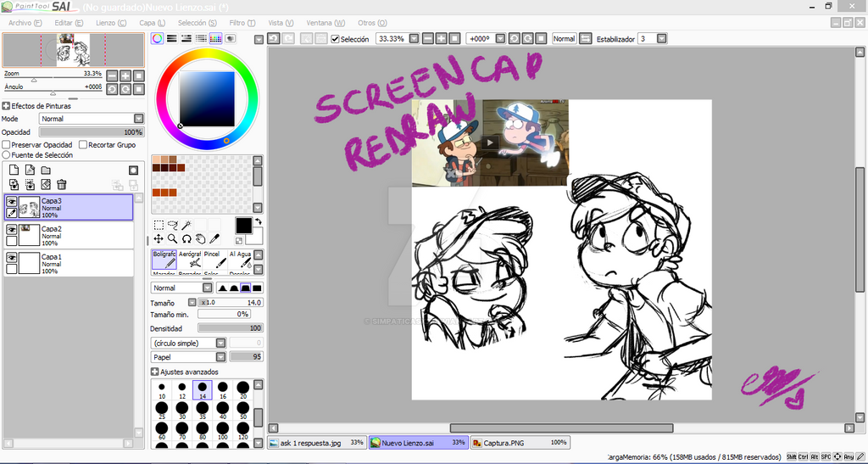Screen dimensions: 868x464
Task: Hide the Capa2 layer eye
Action: coord(11,229)
